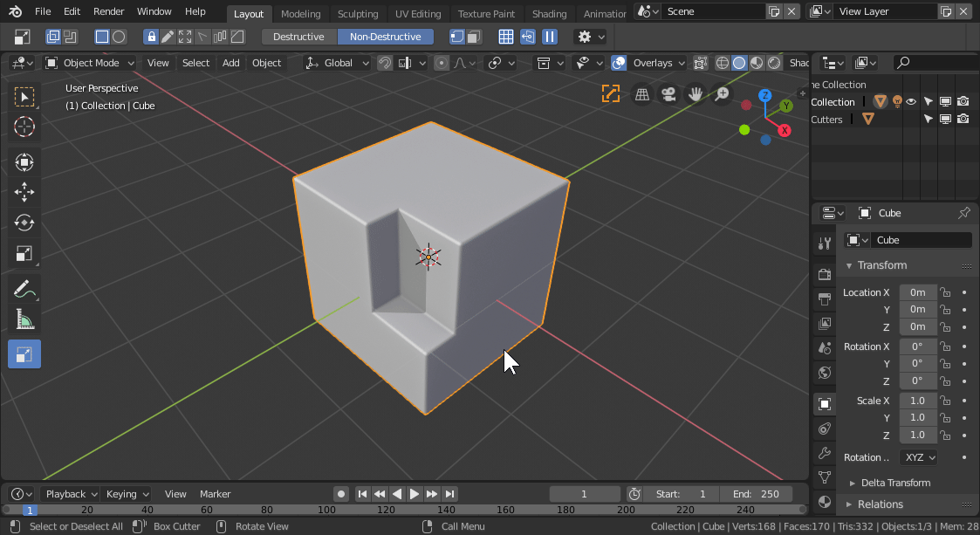
Task: Select the Destructive mode button
Action: coord(298,37)
